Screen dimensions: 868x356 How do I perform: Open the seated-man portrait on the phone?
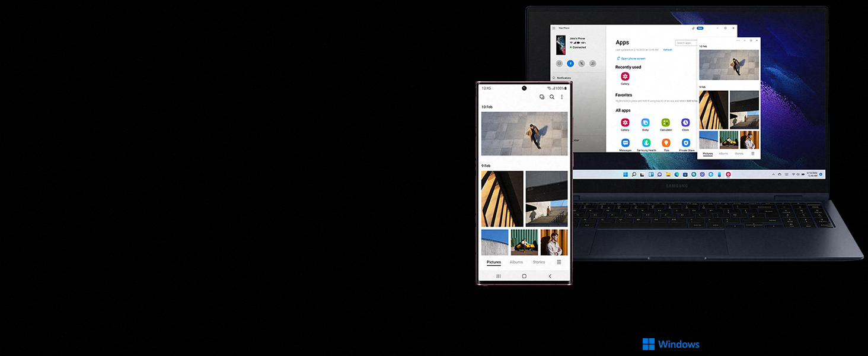554,242
